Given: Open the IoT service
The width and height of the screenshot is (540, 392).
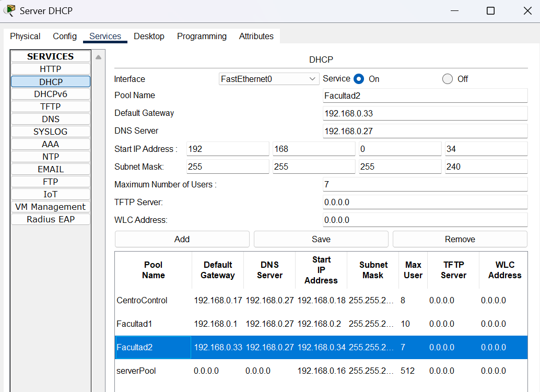Looking at the screenshot, I should coord(51,194).
